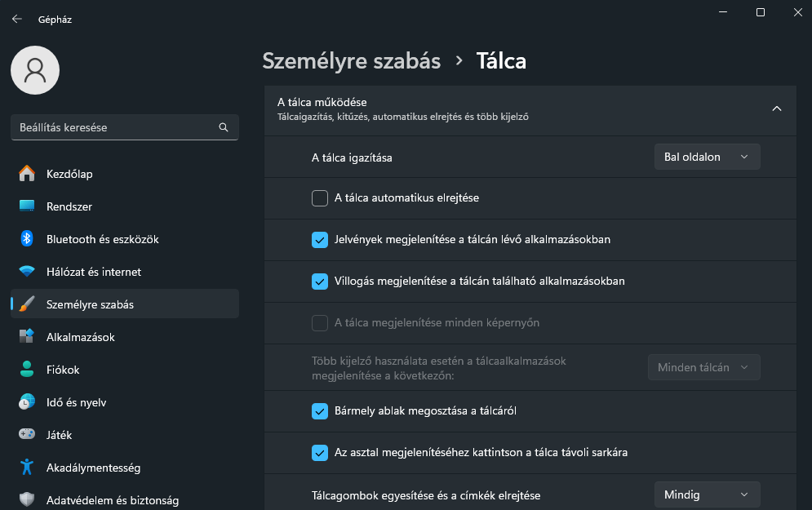Viewport: 812px width, 510px height.
Task: Collapse A tálca működése section
Action: 777,109
